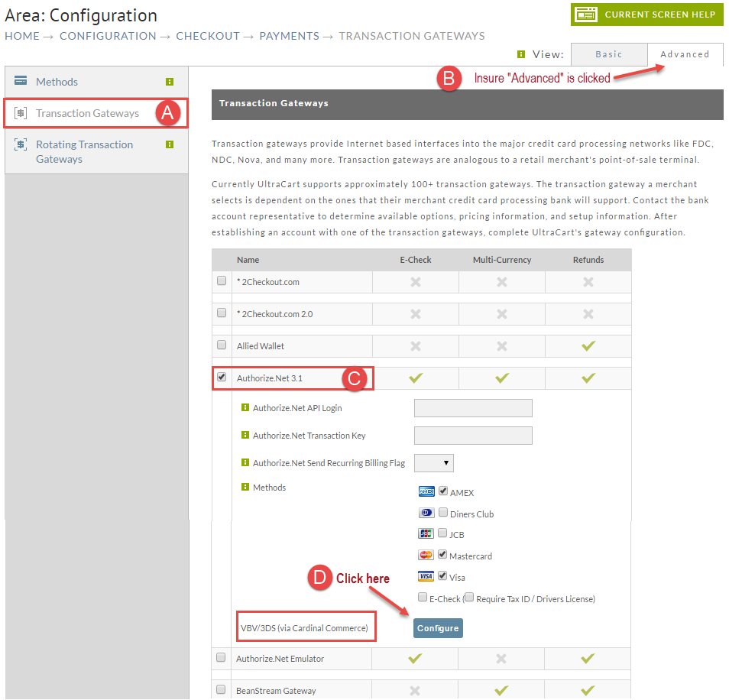
Task: Click the Name column header
Action: [x=248, y=260]
